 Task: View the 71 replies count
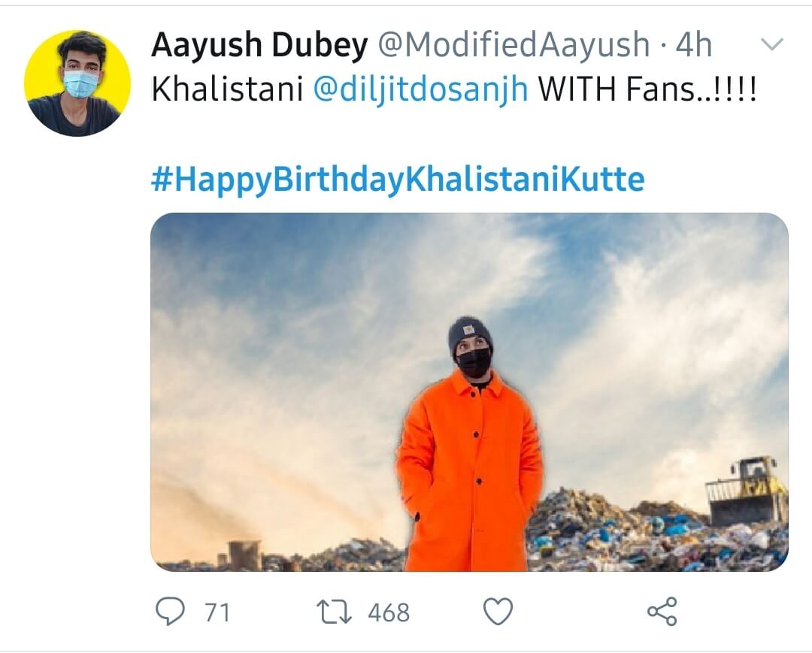pyautogui.click(x=217, y=612)
